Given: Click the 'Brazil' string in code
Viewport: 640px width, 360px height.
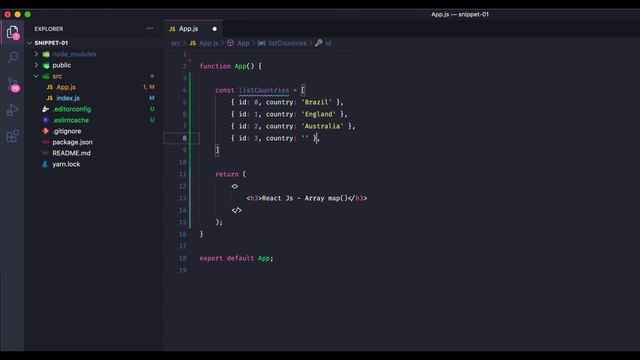Looking at the screenshot, I should (316, 102).
